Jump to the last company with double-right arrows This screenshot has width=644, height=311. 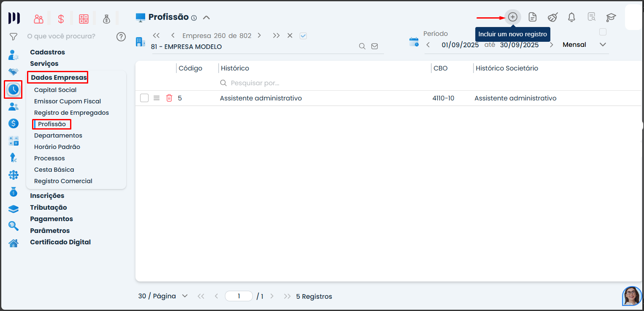tap(276, 35)
